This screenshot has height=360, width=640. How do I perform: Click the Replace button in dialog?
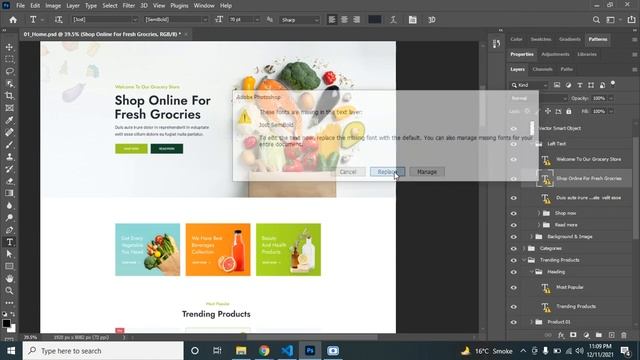[x=387, y=172]
